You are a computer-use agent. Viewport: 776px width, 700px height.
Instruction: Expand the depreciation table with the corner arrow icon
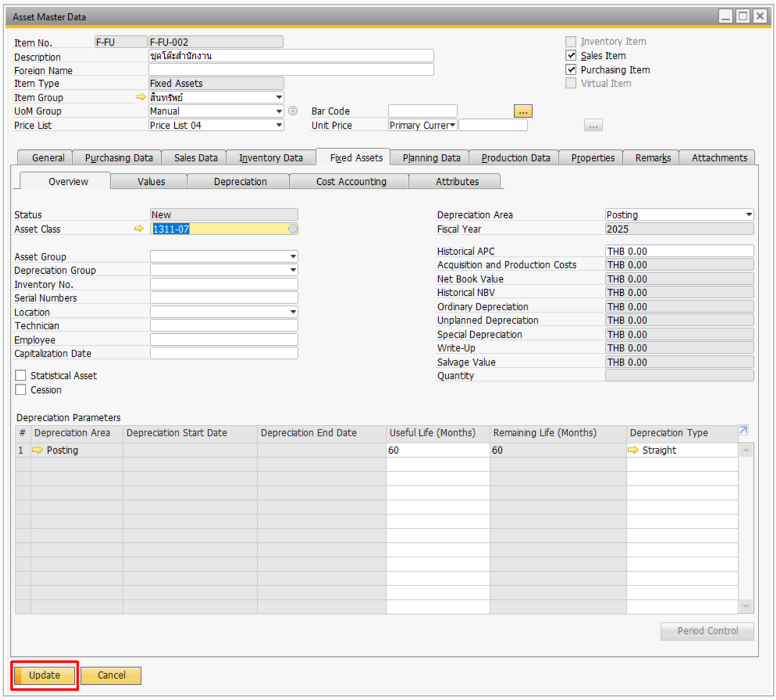point(743,430)
